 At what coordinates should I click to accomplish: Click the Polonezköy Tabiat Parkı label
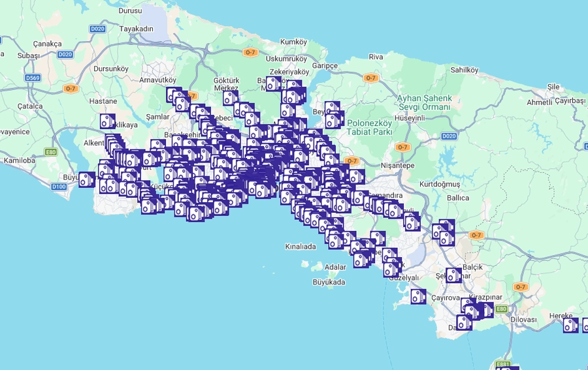369,127
